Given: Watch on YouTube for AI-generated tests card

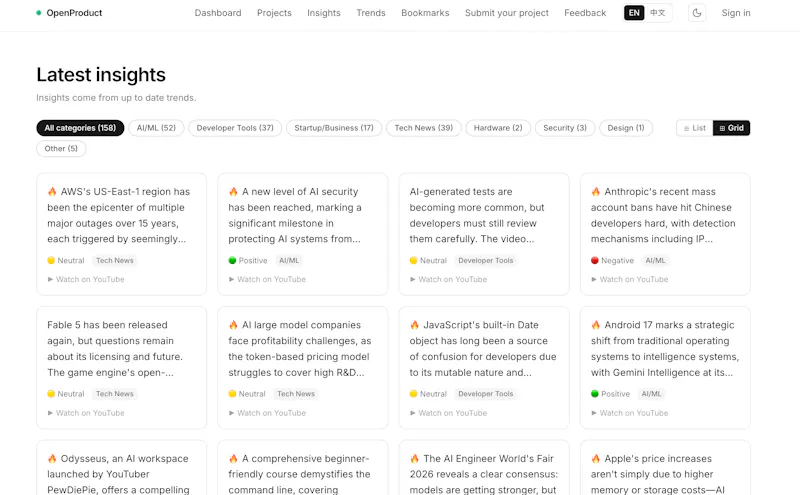Looking at the screenshot, I should 448,280.
